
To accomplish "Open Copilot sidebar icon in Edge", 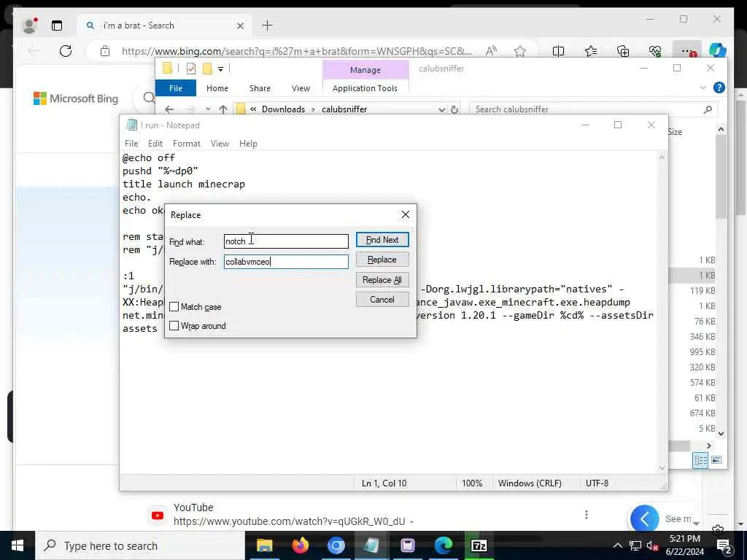I will click(x=718, y=50).
